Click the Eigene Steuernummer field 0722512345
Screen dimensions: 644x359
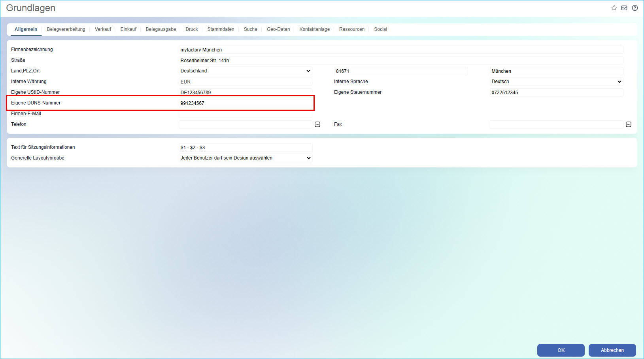[x=557, y=93]
